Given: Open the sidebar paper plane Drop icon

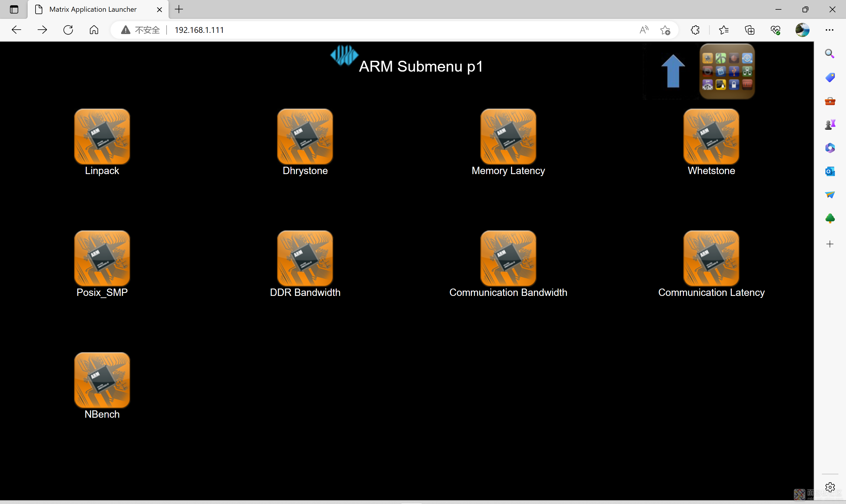Looking at the screenshot, I should coord(830,195).
